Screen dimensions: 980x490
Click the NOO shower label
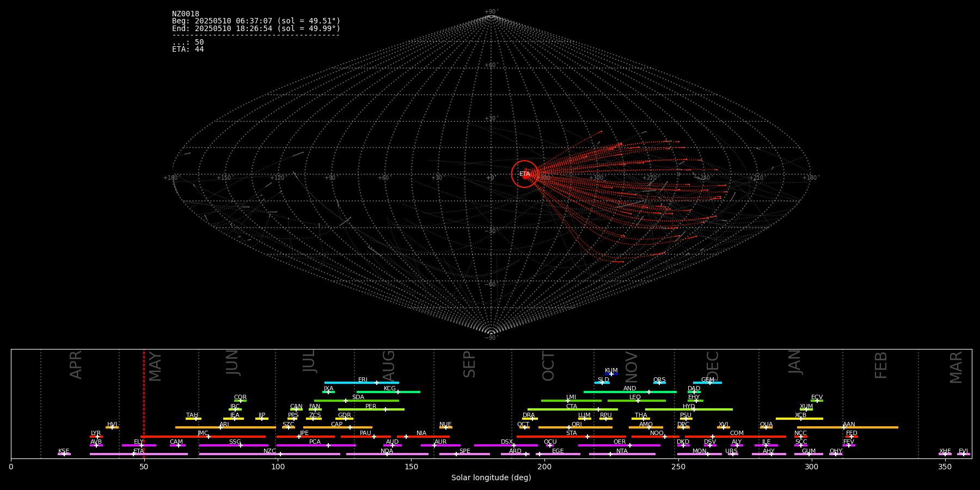tap(657, 433)
